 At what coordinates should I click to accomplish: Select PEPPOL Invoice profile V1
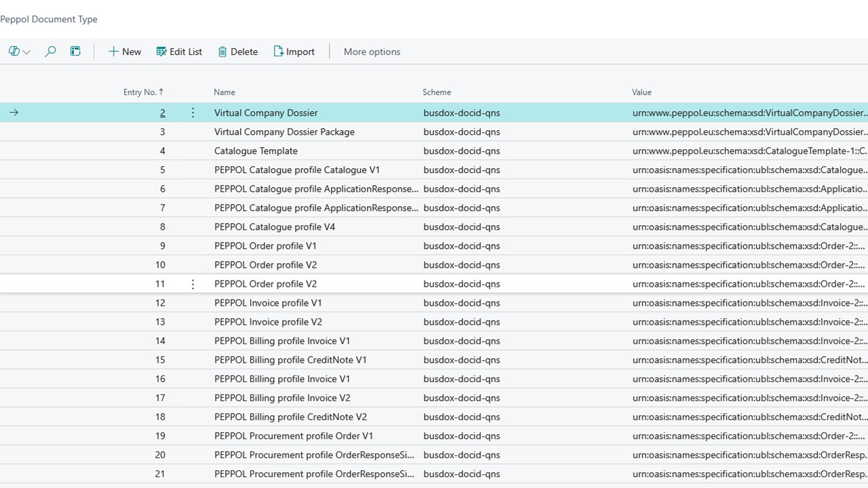(268, 303)
